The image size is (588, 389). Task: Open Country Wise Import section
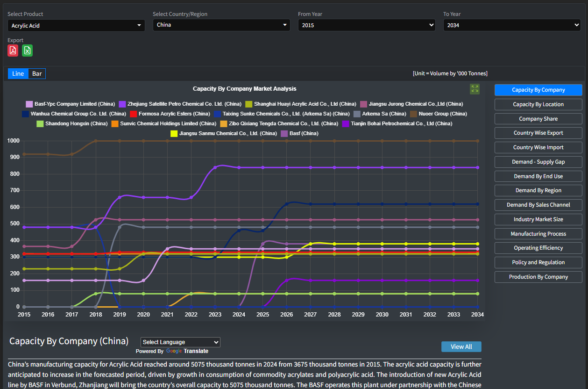pos(538,147)
